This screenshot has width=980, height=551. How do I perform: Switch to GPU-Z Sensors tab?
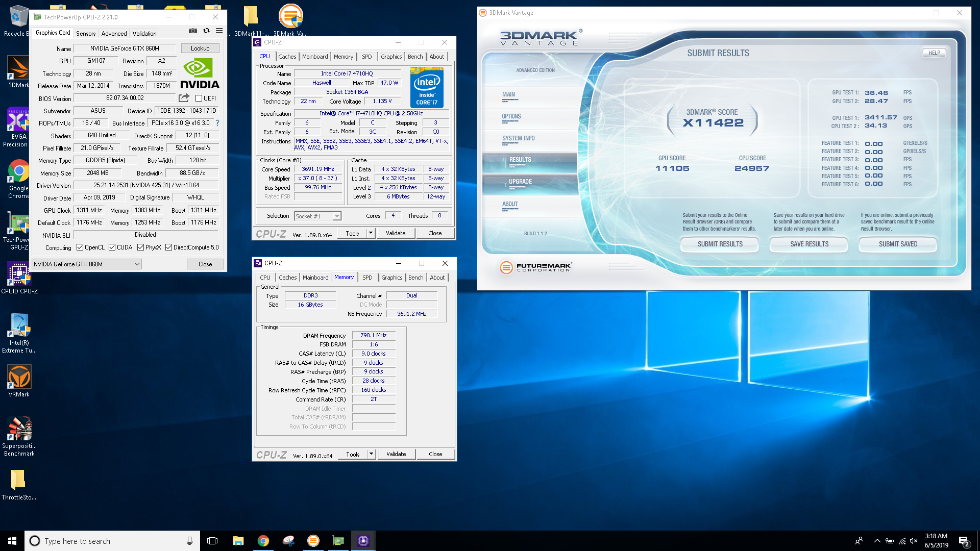(x=86, y=34)
